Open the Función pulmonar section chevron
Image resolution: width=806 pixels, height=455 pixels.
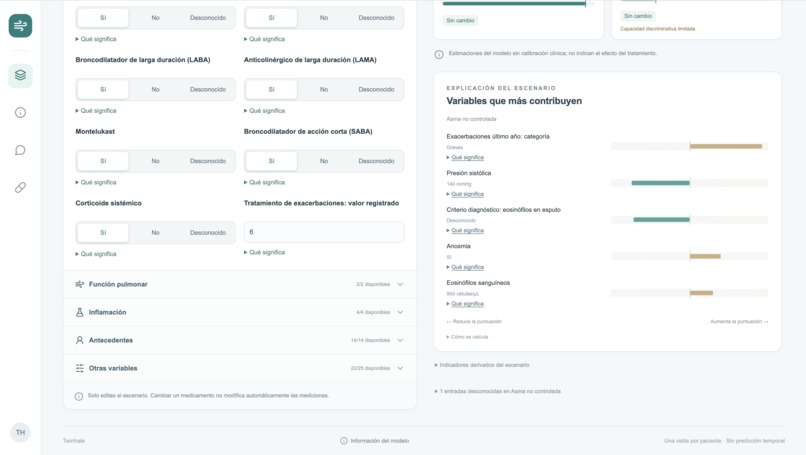(x=400, y=284)
